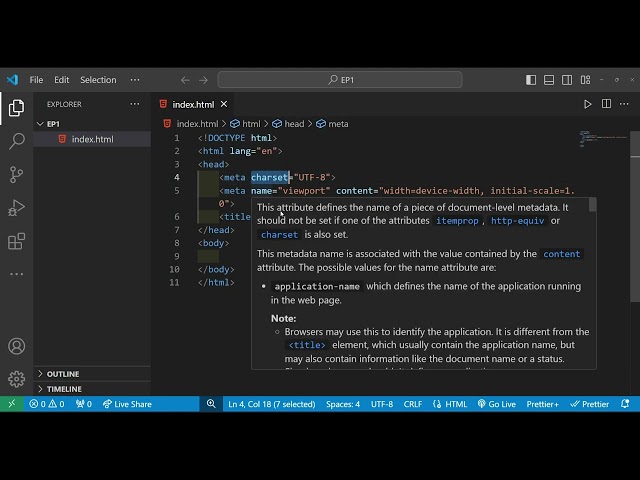Click the editor vertical scrollbar
Viewport: 640px width, 480px height.
[x=635, y=216]
